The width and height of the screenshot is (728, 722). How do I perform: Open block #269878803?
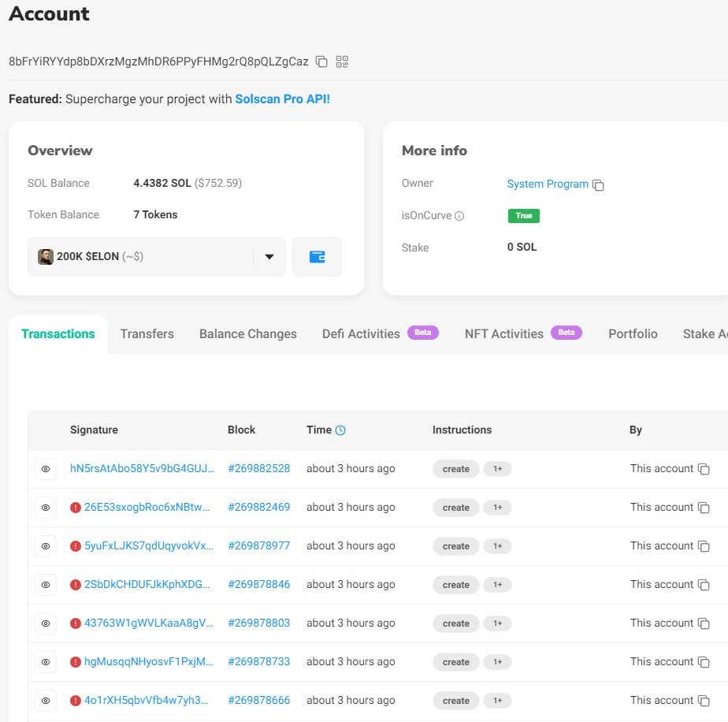coord(258,623)
